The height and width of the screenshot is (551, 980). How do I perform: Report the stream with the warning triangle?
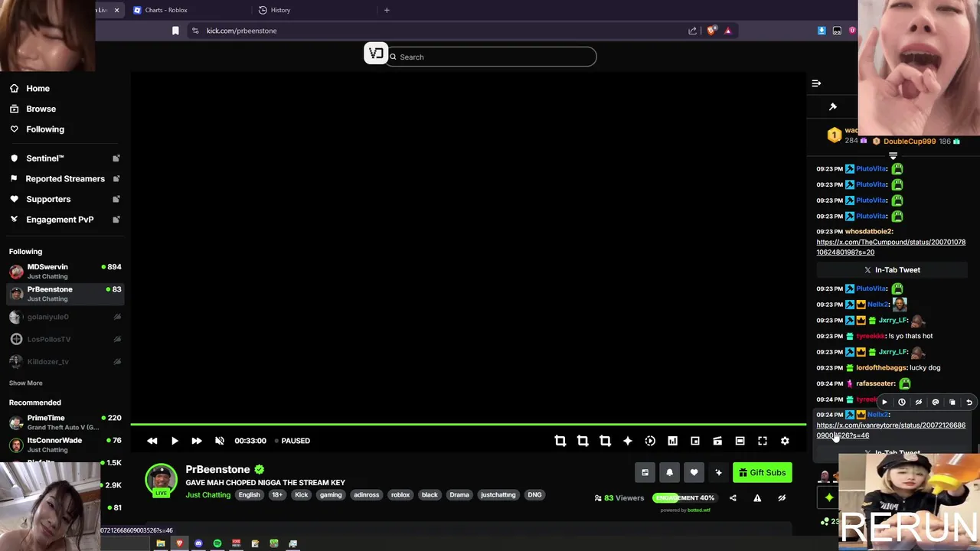757,498
